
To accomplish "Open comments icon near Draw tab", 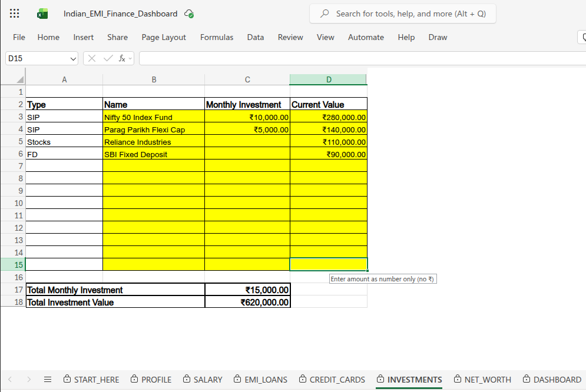I will [x=583, y=37].
